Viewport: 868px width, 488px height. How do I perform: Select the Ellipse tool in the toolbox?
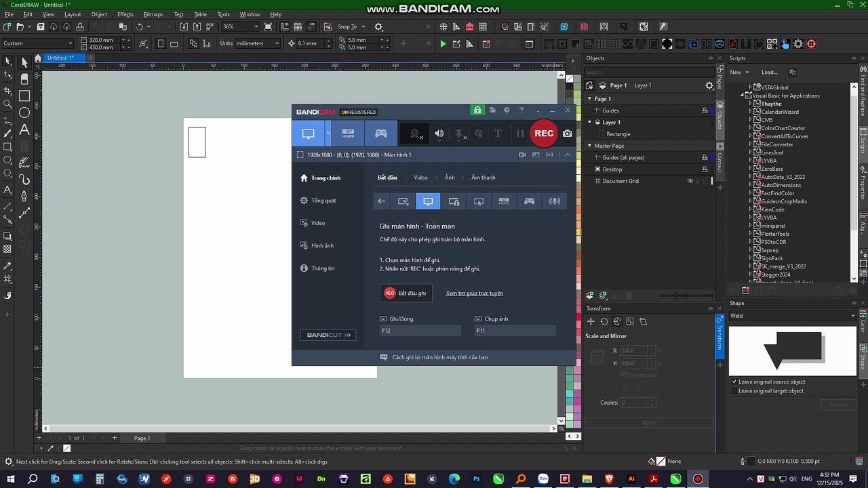point(24,113)
